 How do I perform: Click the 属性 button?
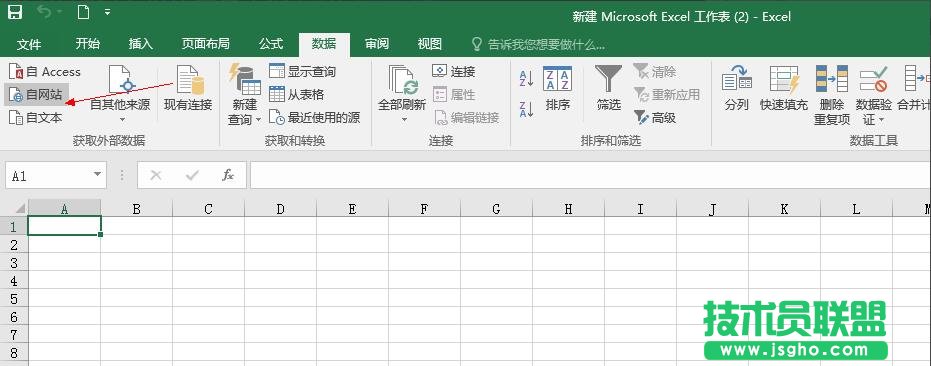click(454, 94)
